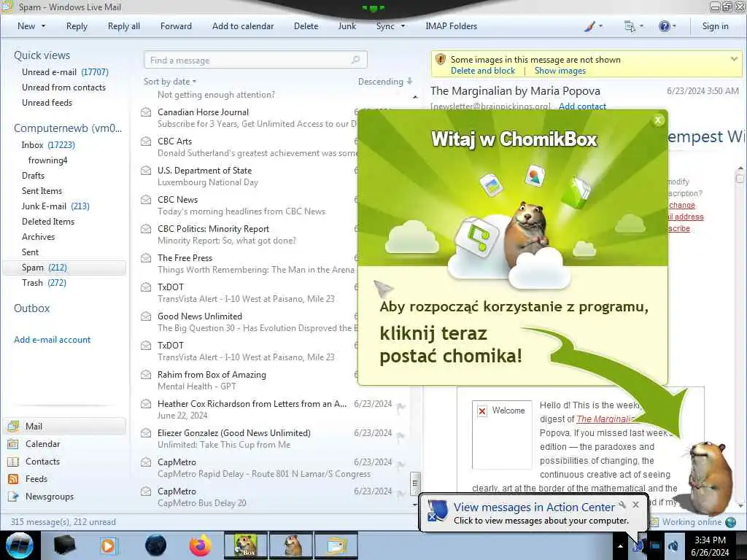Click the Add contact link

[x=582, y=106]
